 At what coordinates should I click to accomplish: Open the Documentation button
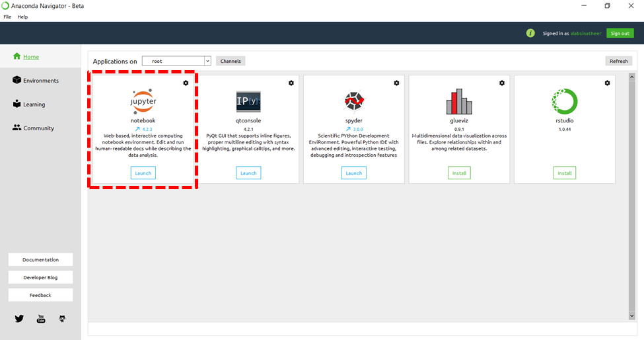[41, 260]
